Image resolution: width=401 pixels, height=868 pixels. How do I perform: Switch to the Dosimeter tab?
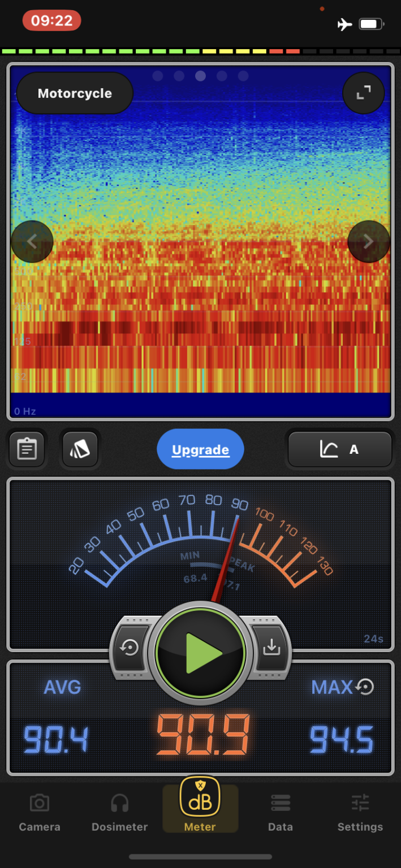tap(119, 813)
